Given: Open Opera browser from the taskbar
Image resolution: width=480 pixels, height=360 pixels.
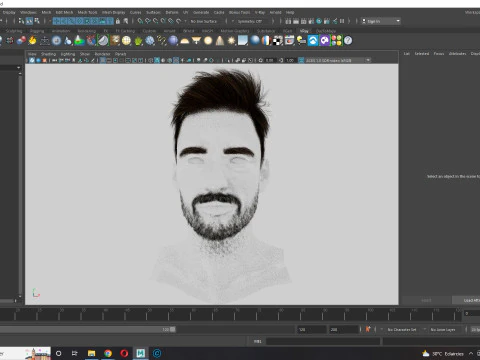Looking at the screenshot, I should (124, 353).
